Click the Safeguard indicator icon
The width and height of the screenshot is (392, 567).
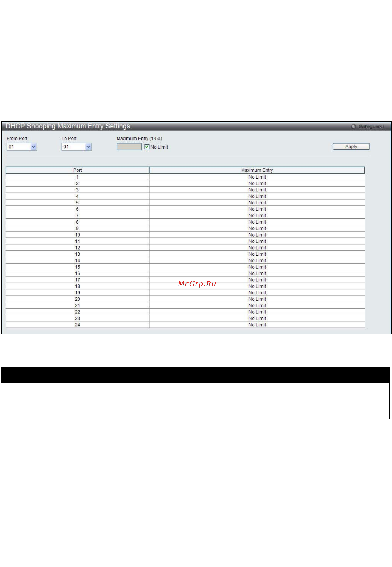[353, 126]
